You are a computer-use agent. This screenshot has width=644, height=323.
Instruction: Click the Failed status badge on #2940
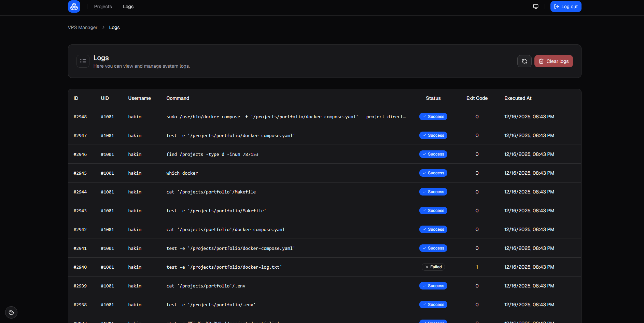(x=433, y=267)
